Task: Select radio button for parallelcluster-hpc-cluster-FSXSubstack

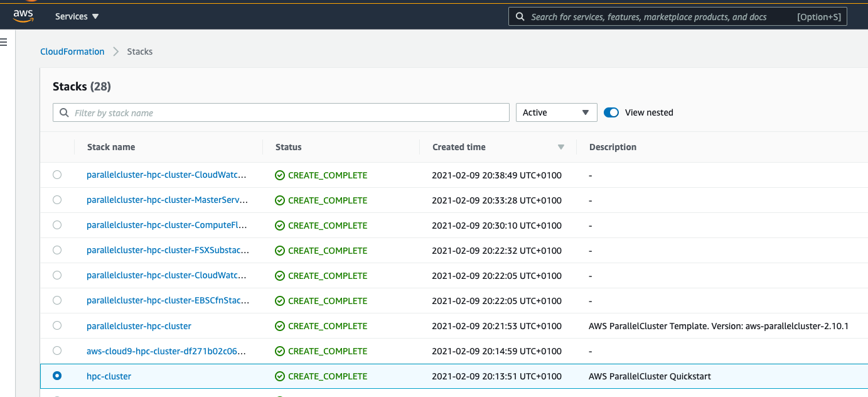Action: pos(57,250)
